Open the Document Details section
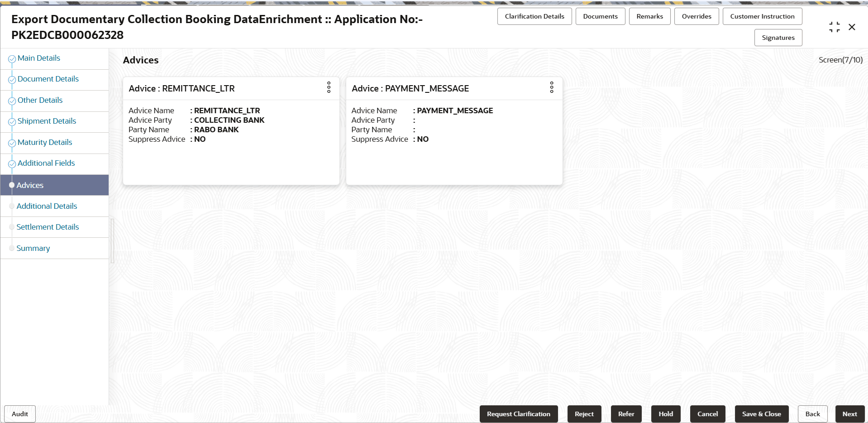This screenshot has width=868, height=423. click(x=48, y=79)
